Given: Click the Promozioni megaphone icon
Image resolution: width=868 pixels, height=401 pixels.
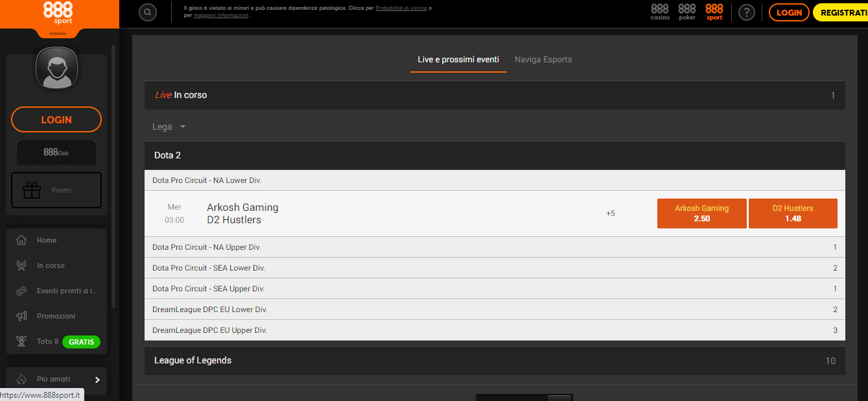Looking at the screenshot, I should [x=22, y=316].
